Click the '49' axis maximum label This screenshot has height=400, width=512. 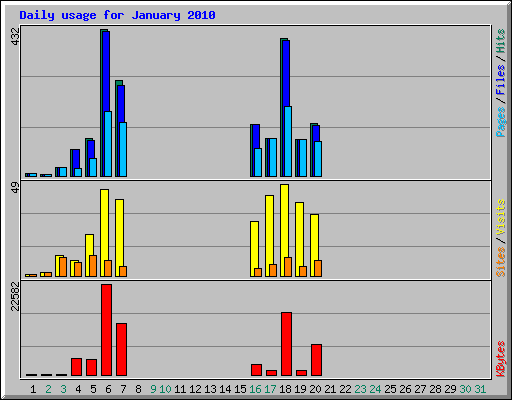point(15,188)
